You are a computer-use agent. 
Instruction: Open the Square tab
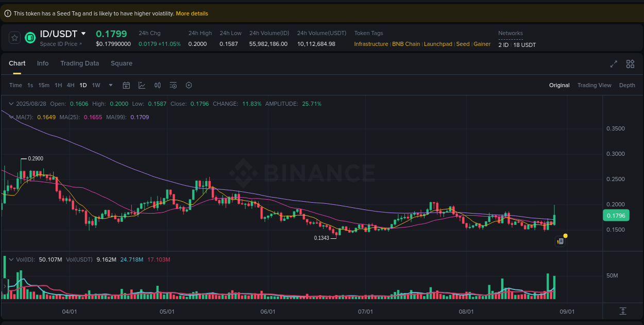pos(122,63)
